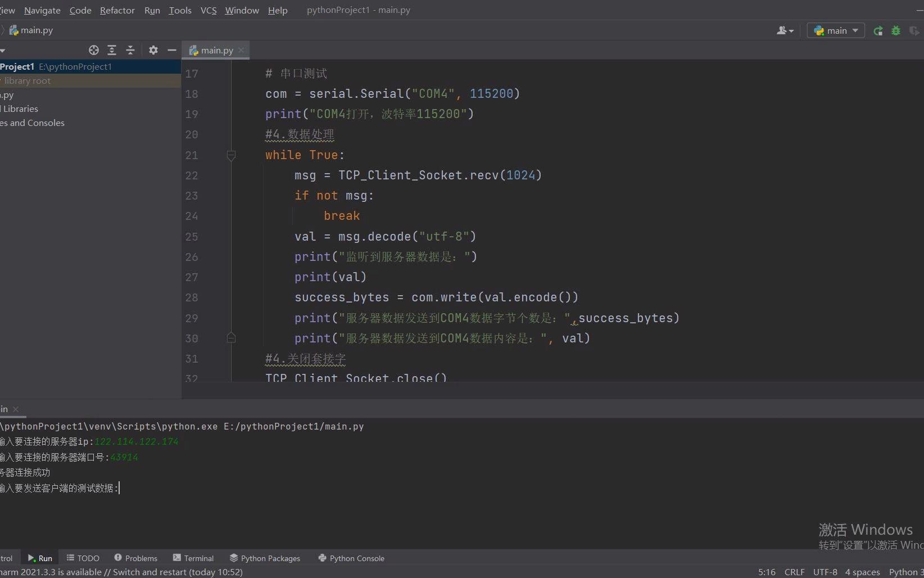Open the Python Packages tool window
The image size is (924, 578).
(265, 558)
